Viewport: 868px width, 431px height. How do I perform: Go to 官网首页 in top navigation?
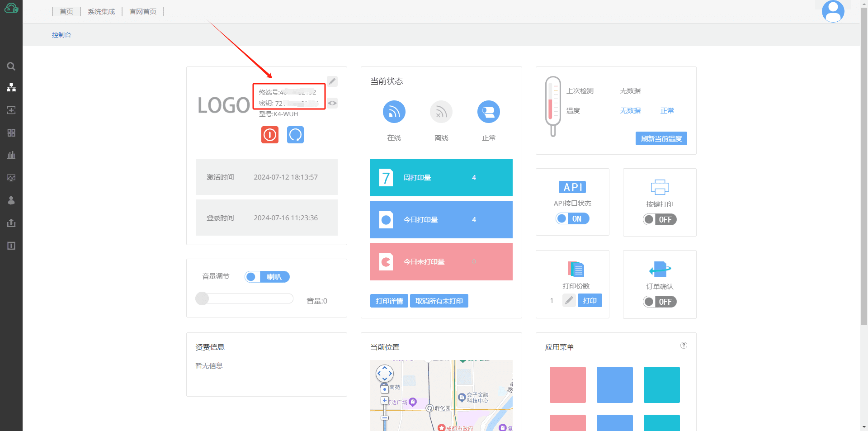143,11
